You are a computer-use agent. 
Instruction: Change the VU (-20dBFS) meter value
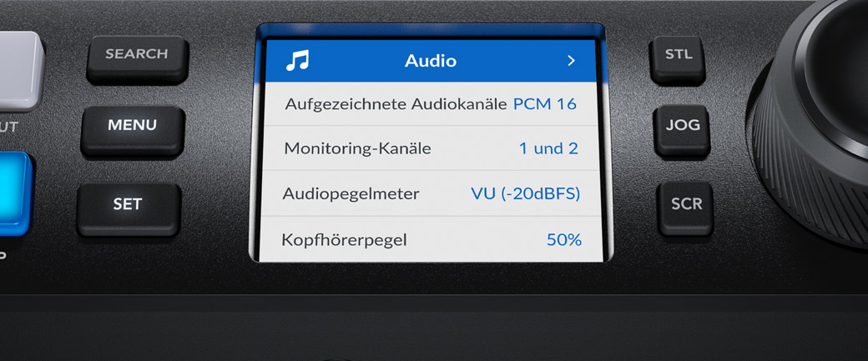(525, 193)
